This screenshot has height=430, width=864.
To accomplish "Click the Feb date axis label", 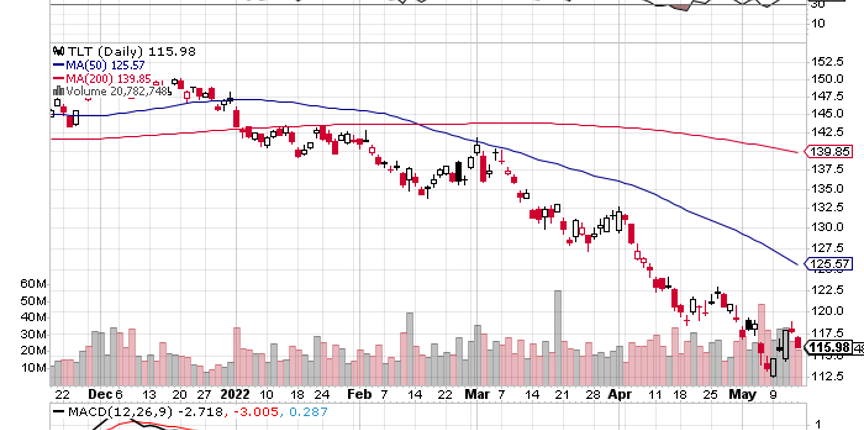I will pos(359,395).
